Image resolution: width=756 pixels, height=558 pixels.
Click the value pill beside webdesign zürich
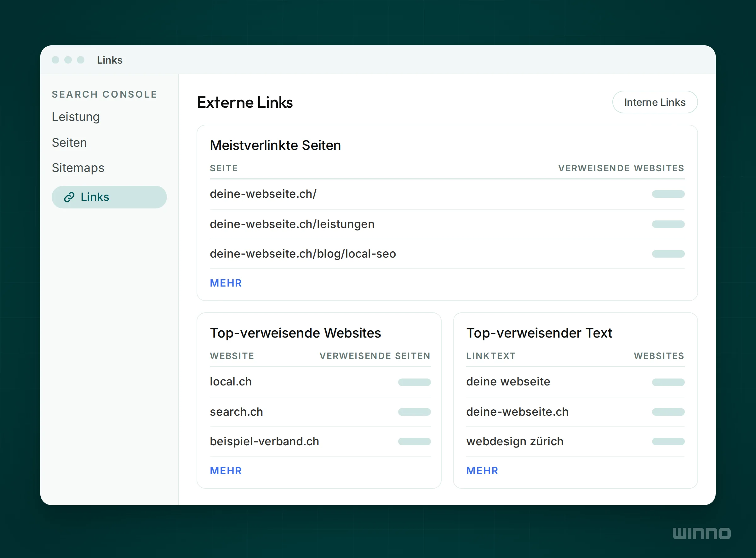pyautogui.click(x=668, y=442)
